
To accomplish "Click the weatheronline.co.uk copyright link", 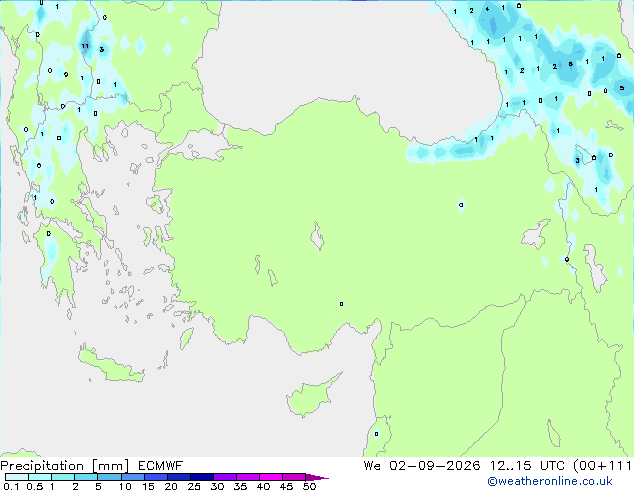I will (549, 481).
